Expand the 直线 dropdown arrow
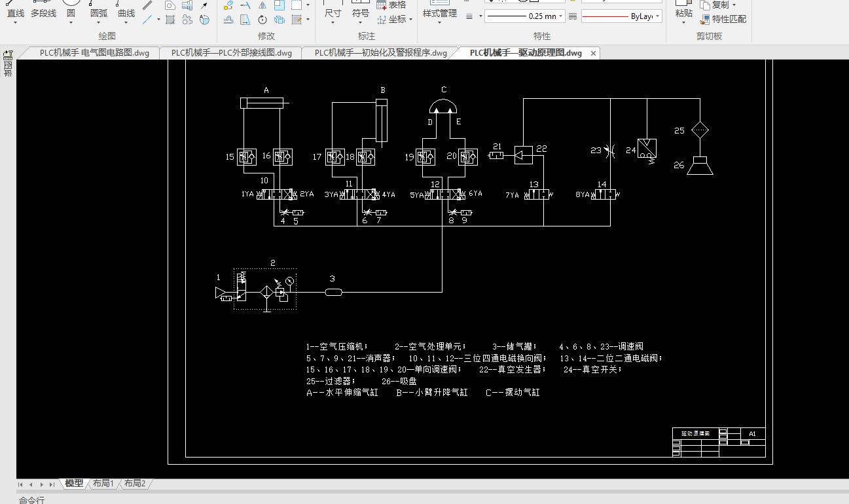Screen dimensions: 849x504 pyautogui.click(x=15, y=24)
